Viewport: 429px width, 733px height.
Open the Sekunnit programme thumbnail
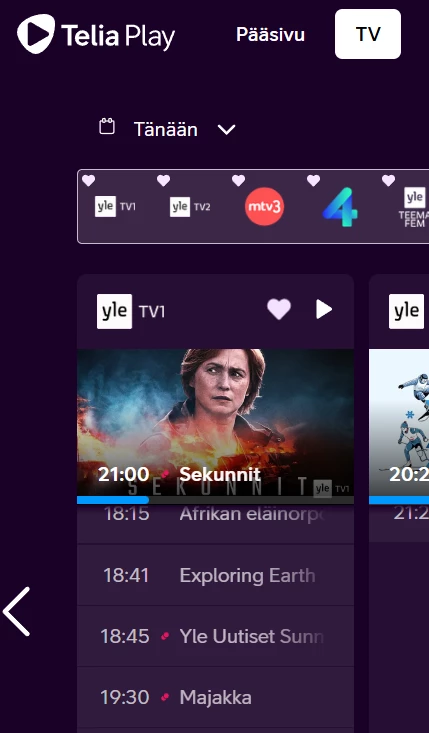pyautogui.click(x=215, y=423)
